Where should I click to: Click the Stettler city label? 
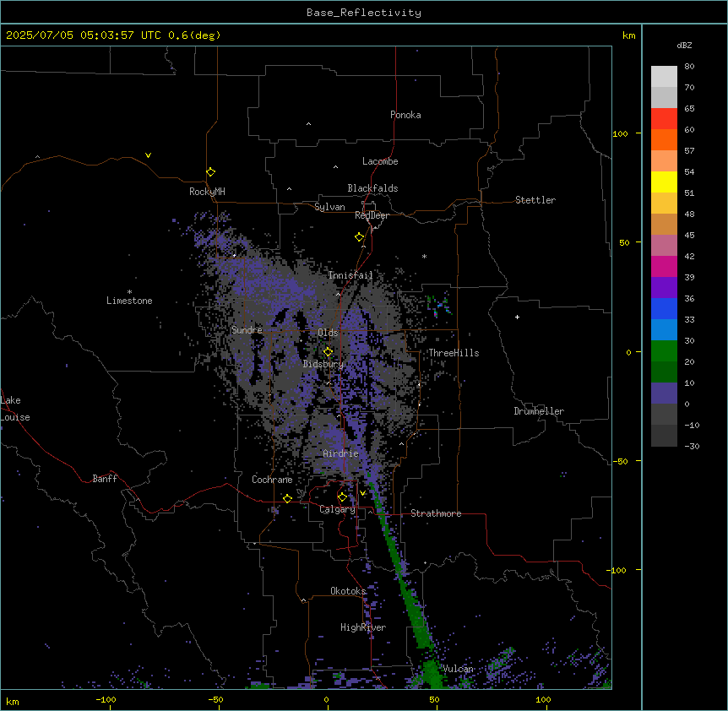pos(535,200)
